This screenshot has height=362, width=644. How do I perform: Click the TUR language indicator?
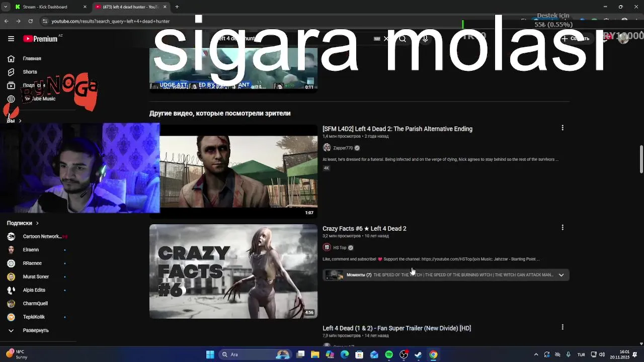point(581,354)
